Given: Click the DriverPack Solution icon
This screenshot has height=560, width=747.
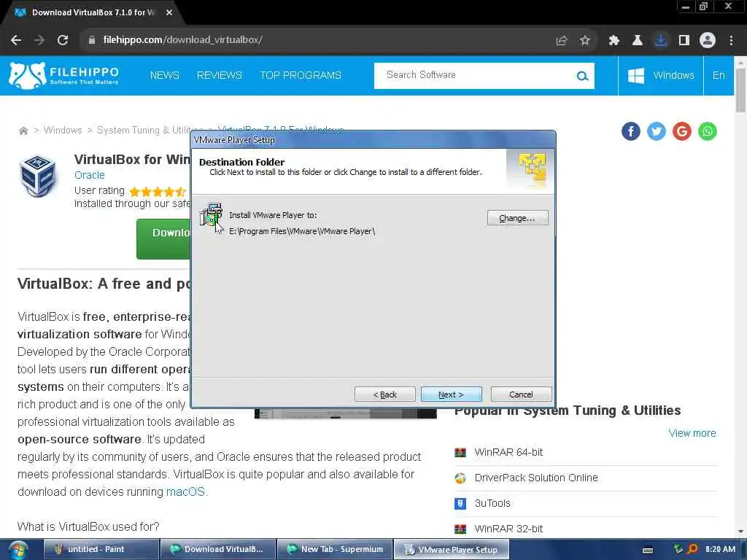Looking at the screenshot, I should [460, 478].
